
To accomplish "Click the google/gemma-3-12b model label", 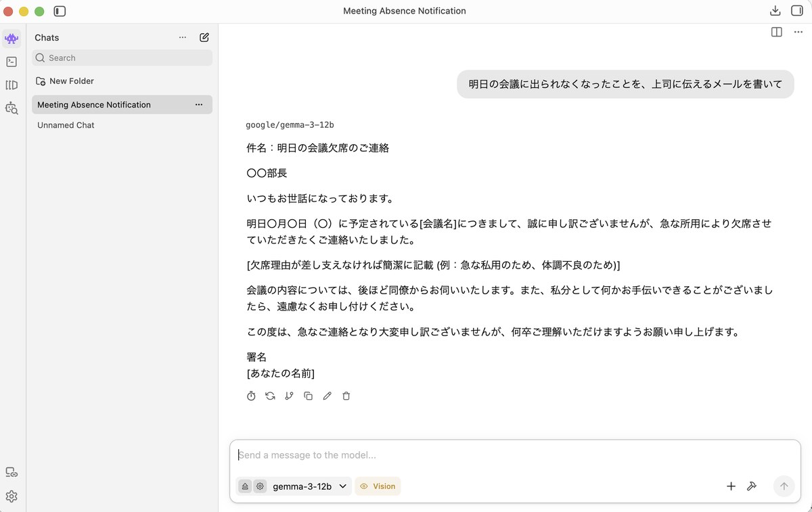I will click(290, 125).
